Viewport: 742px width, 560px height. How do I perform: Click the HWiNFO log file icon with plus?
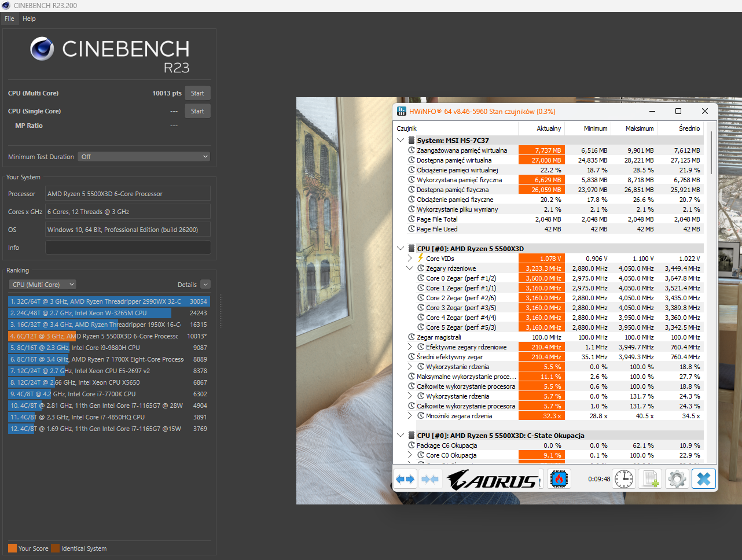point(651,479)
